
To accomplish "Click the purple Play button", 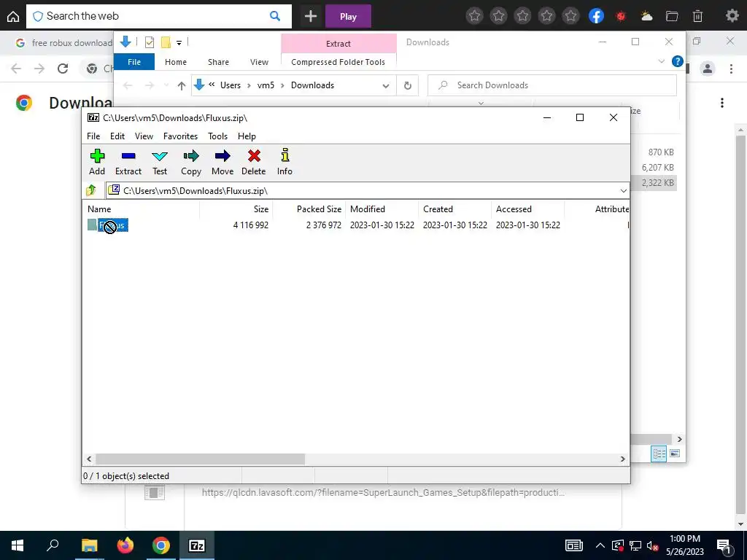I will (348, 16).
